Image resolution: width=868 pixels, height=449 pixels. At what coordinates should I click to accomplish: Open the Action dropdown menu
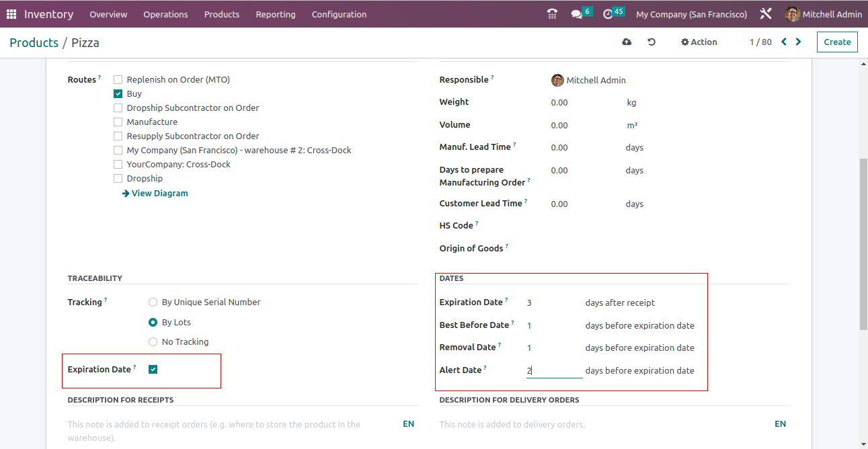[699, 42]
